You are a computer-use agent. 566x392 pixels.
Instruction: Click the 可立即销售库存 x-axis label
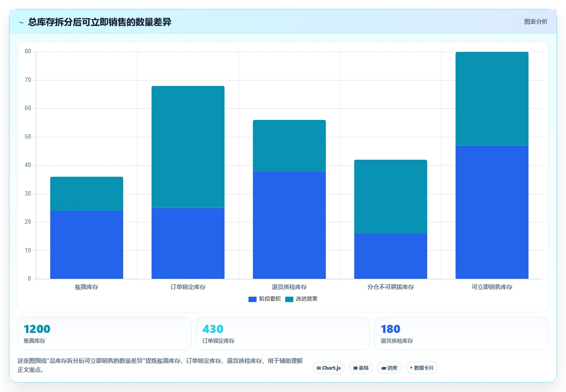click(492, 287)
